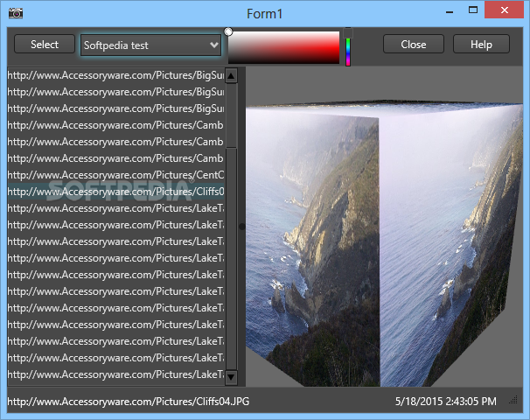Maximize the Form1 window
530x420 pixels.
473,10
